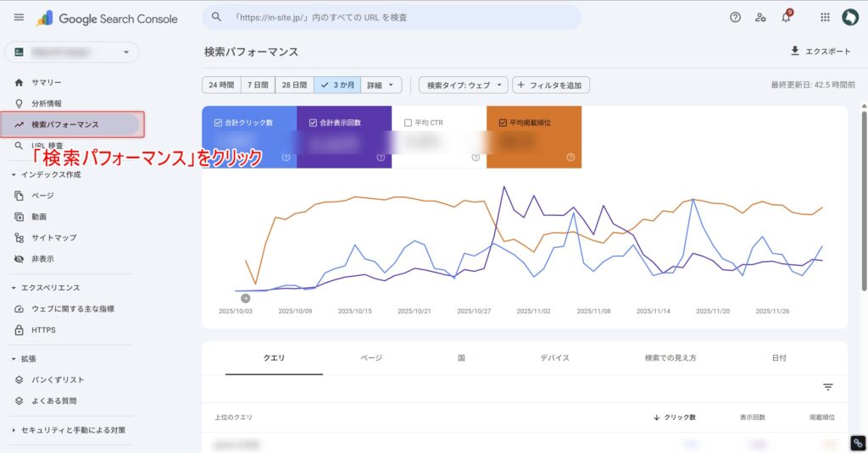The width and height of the screenshot is (868, 453).
Task: Click the HTTPS lock icon
Action: click(x=19, y=330)
